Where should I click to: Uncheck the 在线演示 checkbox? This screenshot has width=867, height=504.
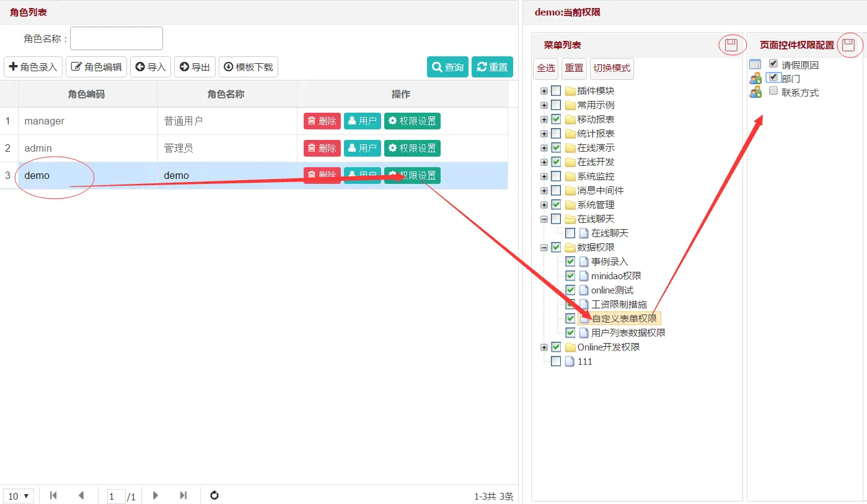(x=556, y=147)
